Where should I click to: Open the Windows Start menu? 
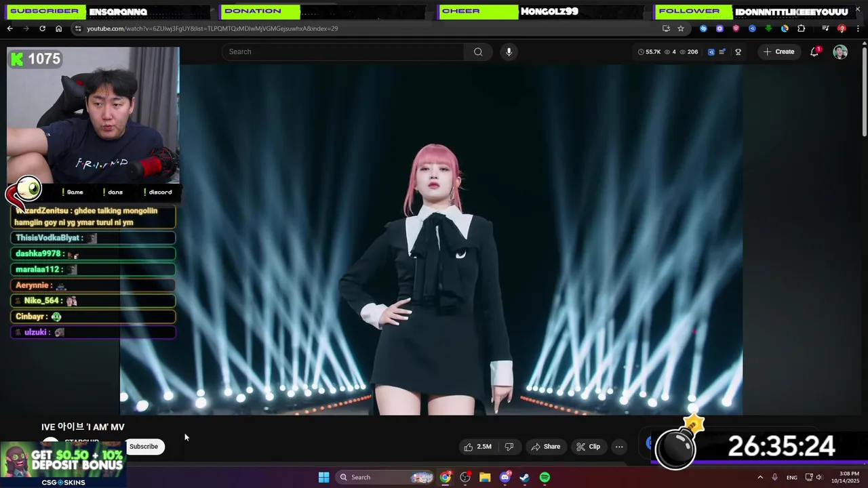pos(323,477)
